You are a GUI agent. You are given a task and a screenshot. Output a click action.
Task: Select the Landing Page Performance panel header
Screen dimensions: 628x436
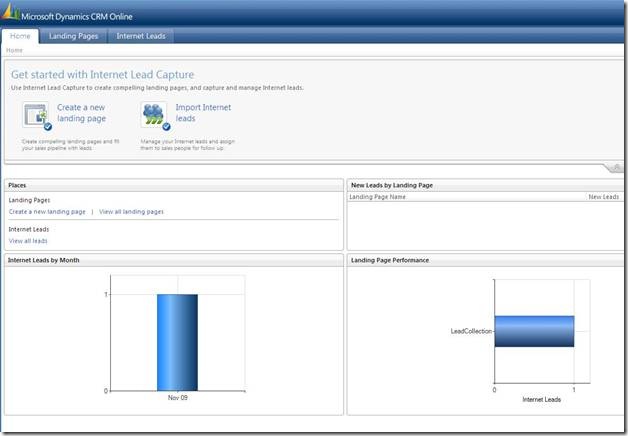[389, 260]
